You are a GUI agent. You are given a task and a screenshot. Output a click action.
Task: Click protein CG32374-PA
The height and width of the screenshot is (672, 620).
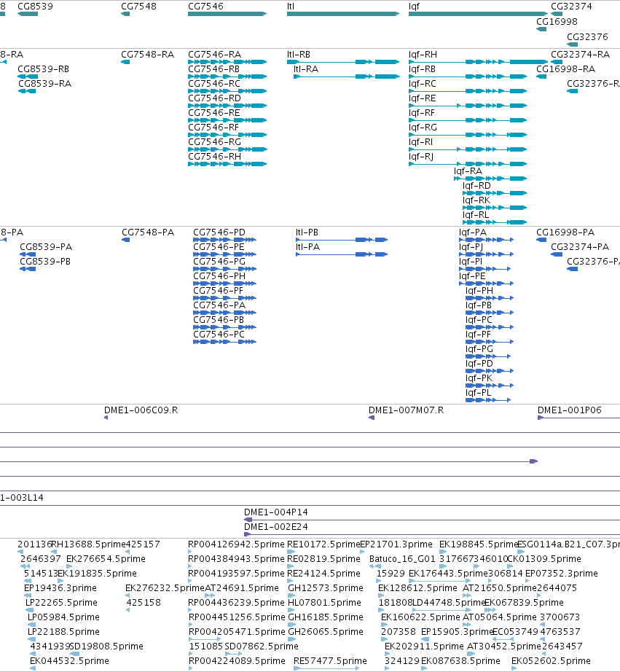coord(580,247)
